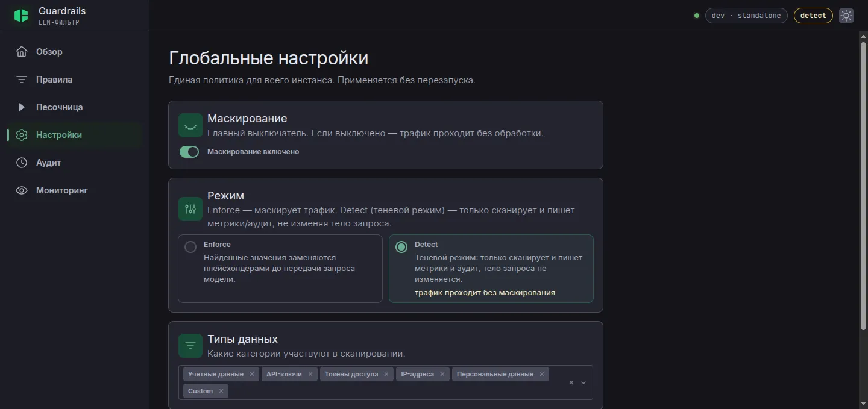Click the Токены доступа tag label
Image resolution: width=868 pixels, height=409 pixels.
coord(351,374)
